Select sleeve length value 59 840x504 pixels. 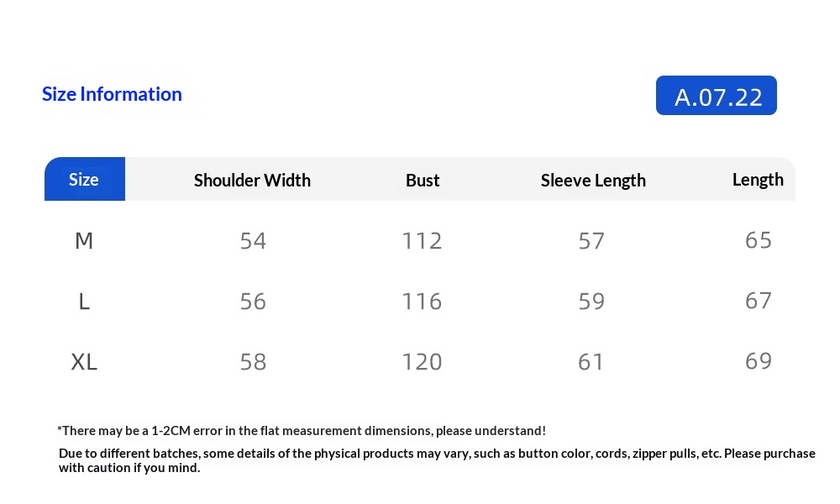pyautogui.click(x=591, y=302)
